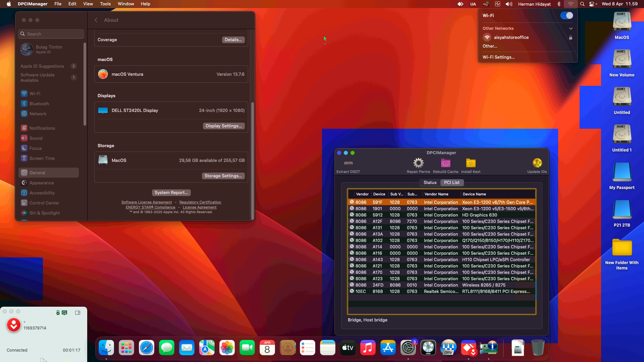The width and height of the screenshot is (644, 362).
Task: Click the Wi-Fi Settings menu entry
Action: [x=527, y=57]
